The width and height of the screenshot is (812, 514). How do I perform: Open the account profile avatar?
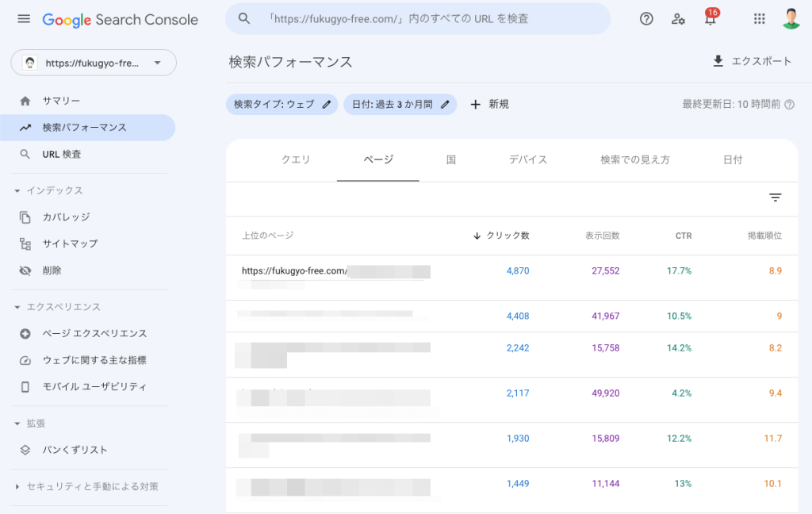coord(791,19)
